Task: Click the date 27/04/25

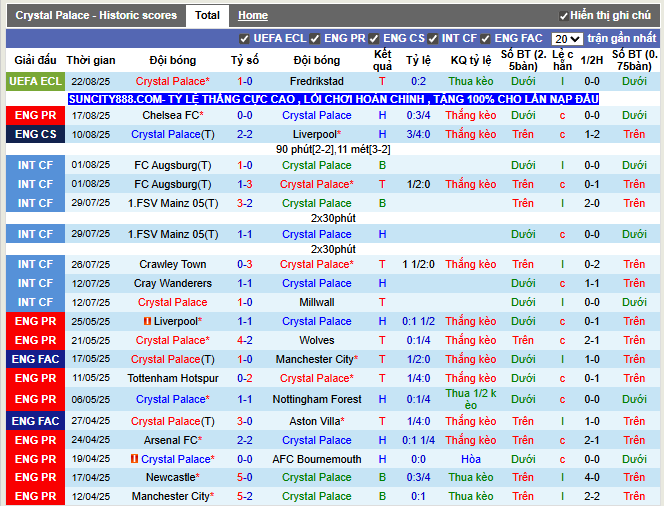Action: click(91, 421)
